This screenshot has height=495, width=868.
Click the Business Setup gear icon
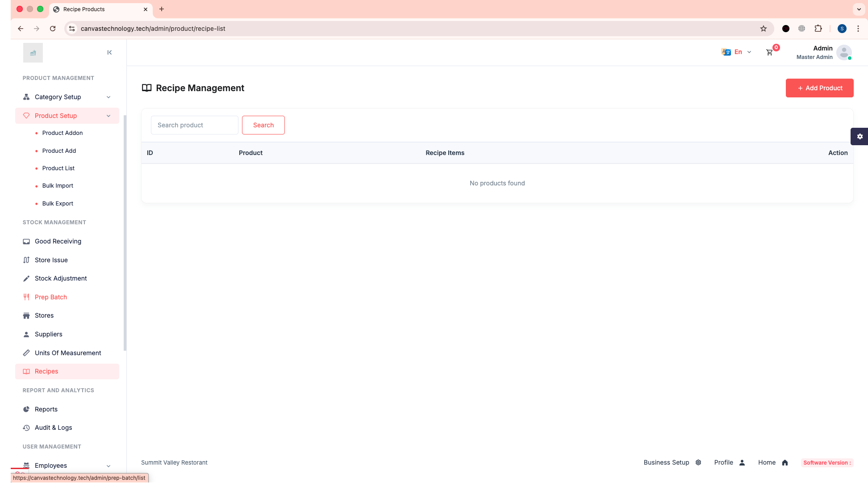698,462
